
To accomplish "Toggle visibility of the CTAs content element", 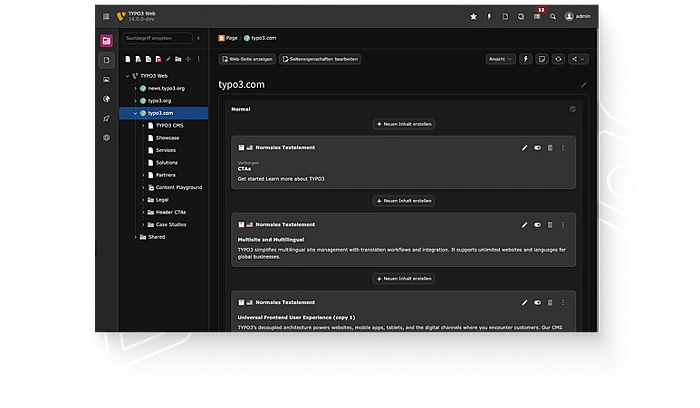I will click(537, 147).
